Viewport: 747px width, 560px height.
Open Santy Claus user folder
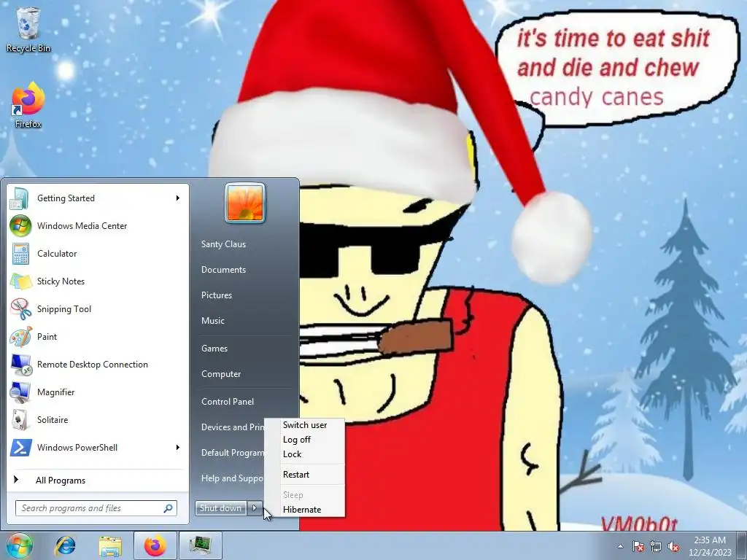223,244
